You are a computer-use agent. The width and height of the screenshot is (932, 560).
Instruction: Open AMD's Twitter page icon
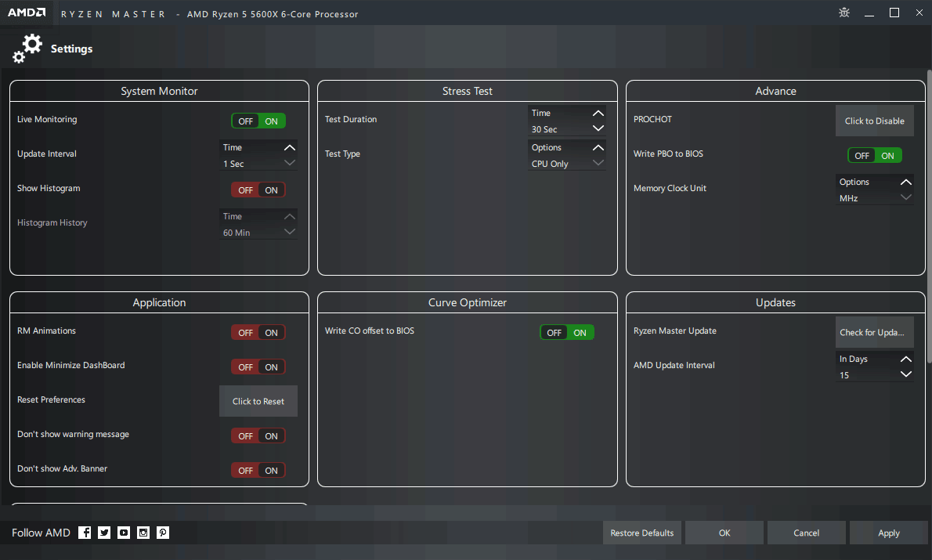(x=104, y=533)
